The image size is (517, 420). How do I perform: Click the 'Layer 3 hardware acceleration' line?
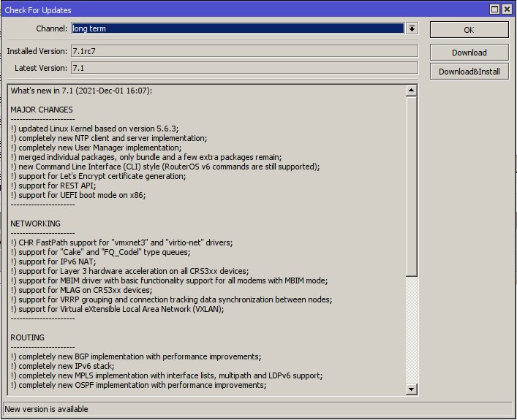(x=129, y=271)
